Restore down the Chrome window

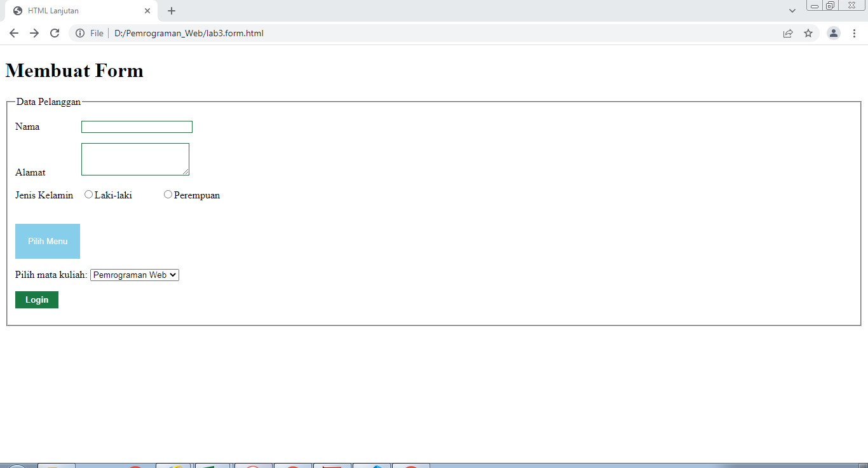coord(830,5)
